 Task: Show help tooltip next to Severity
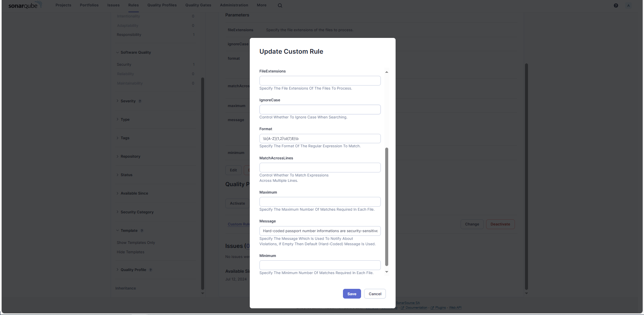pos(140,101)
